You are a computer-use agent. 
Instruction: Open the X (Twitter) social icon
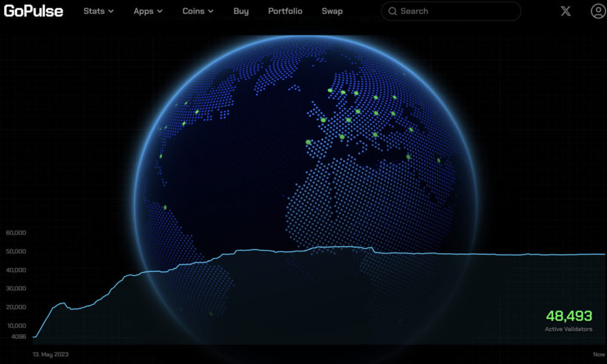click(566, 11)
